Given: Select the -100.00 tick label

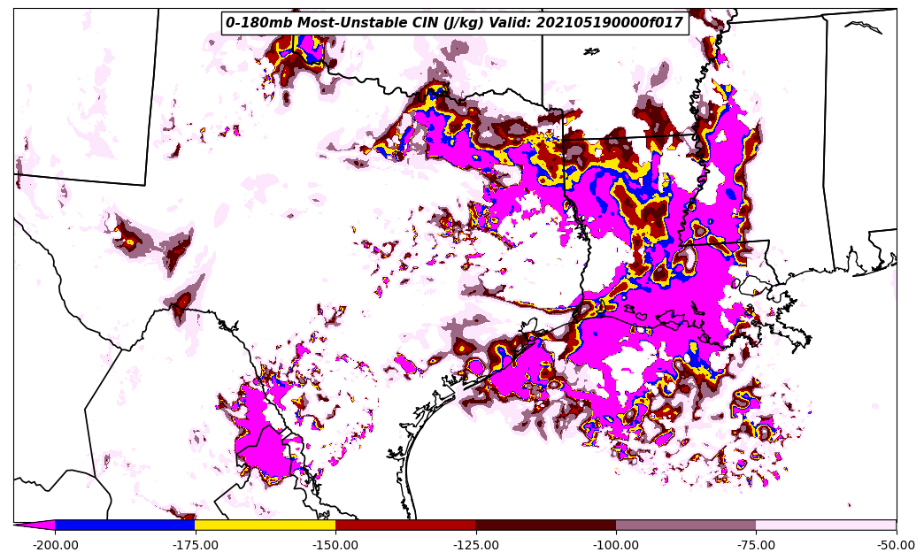Looking at the screenshot, I should click(616, 545).
